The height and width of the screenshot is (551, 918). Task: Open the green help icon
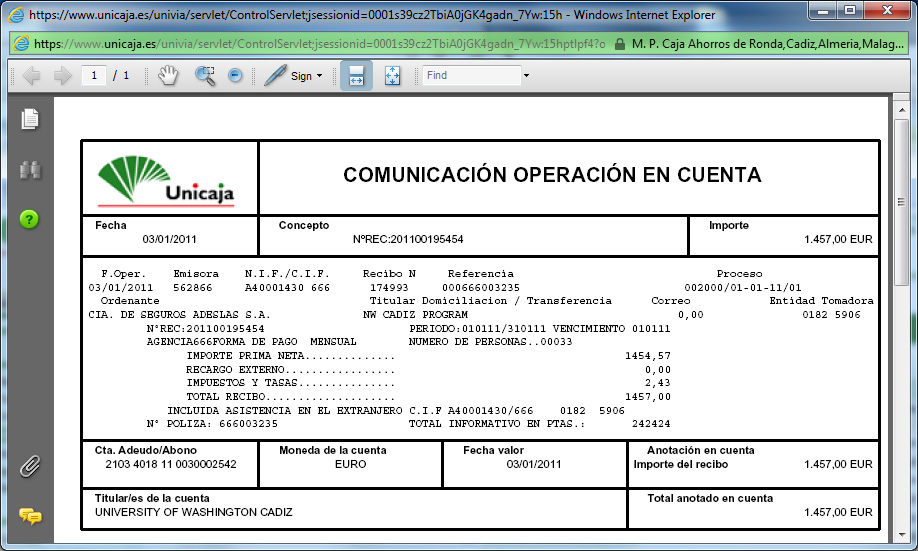[29, 219]
